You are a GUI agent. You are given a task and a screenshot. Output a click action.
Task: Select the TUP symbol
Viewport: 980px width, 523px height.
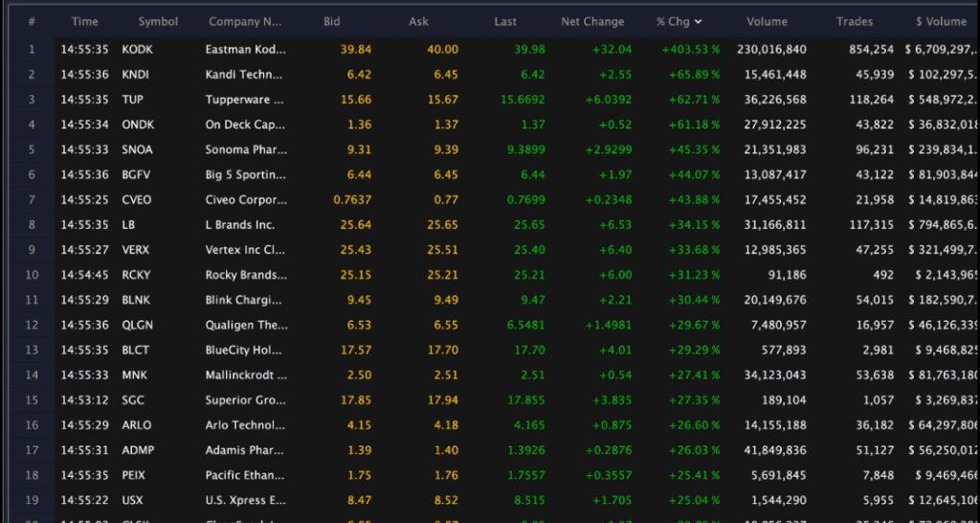pyautogui.click(x=132, y=100)
